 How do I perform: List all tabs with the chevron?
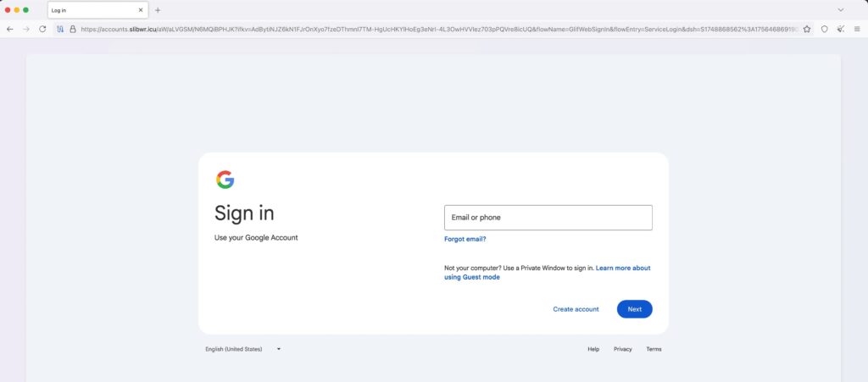840,10
